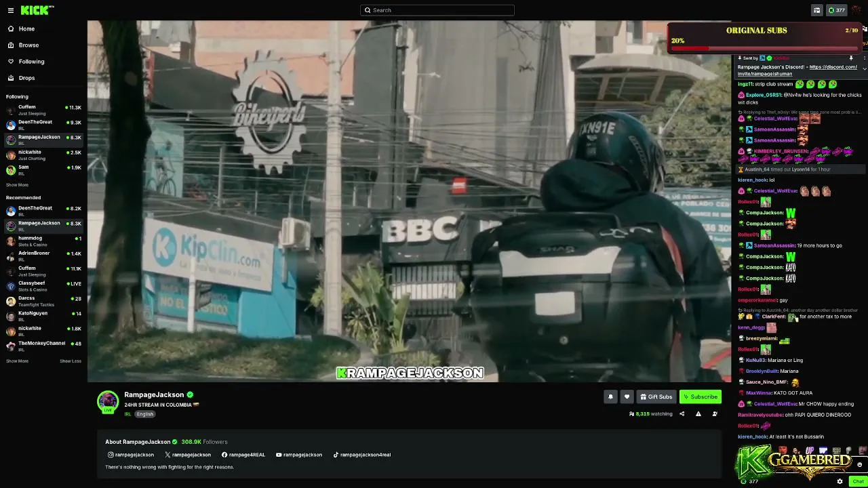Open rampagejackson Instagram link
This screenshot has height=488, width=868.
131,455
